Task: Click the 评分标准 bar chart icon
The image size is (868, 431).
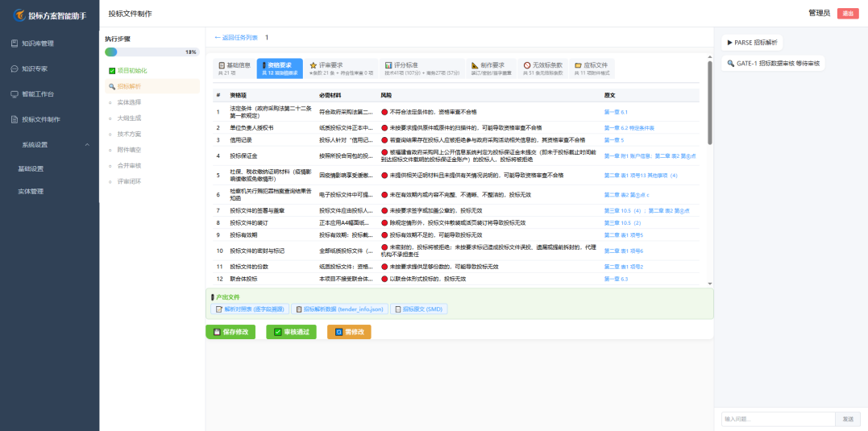Action: pos(389,64)
